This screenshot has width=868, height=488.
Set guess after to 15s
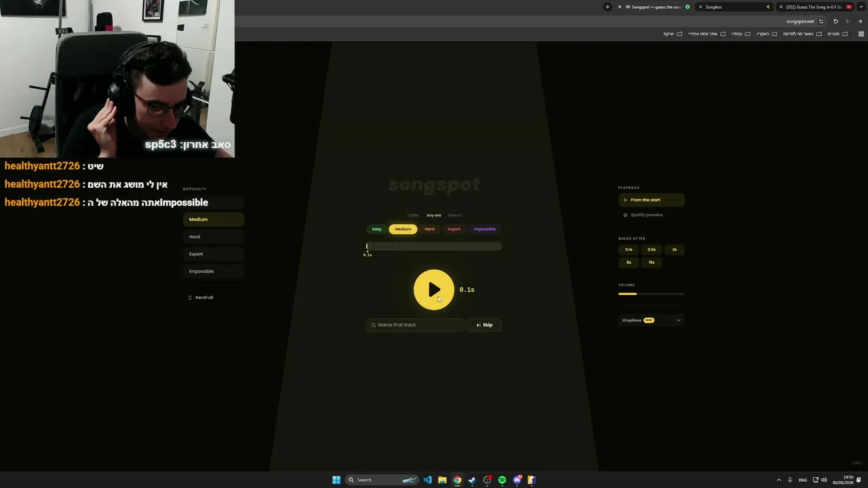click(x=652, y=262)
